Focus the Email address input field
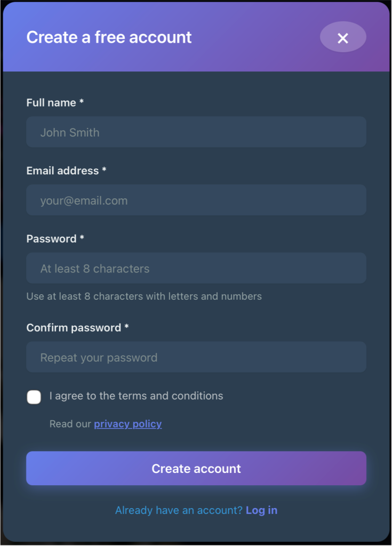Image resolution: width=392 pixels, height=546 pixels. [x=196, y=200]
